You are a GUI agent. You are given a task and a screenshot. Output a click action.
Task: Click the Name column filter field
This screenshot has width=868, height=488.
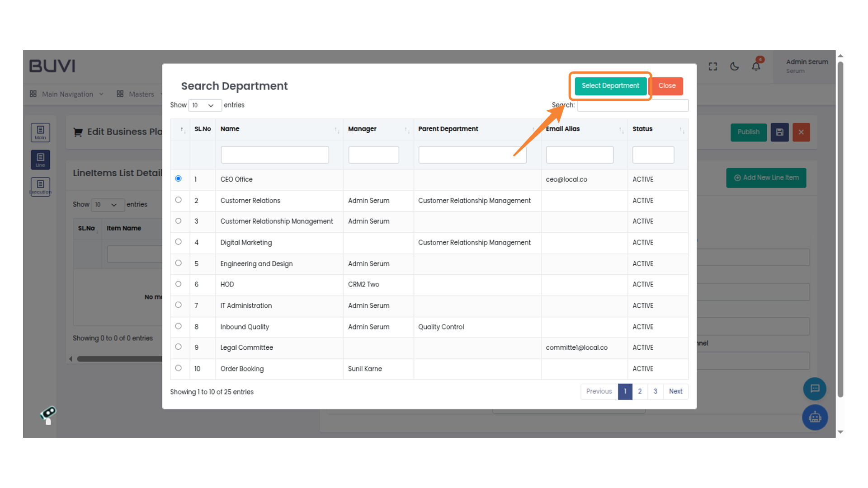pyautogui.click(x=274, y=155)
